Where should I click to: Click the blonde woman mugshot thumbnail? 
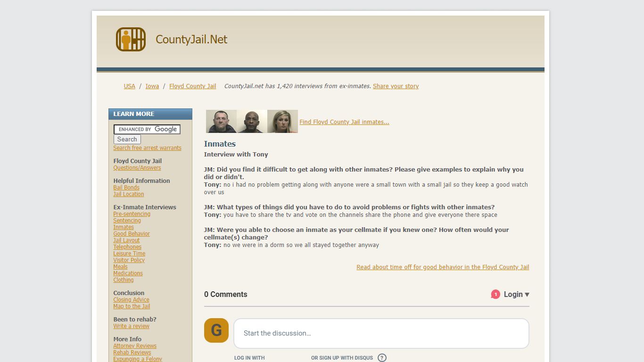tap(282, 122)
